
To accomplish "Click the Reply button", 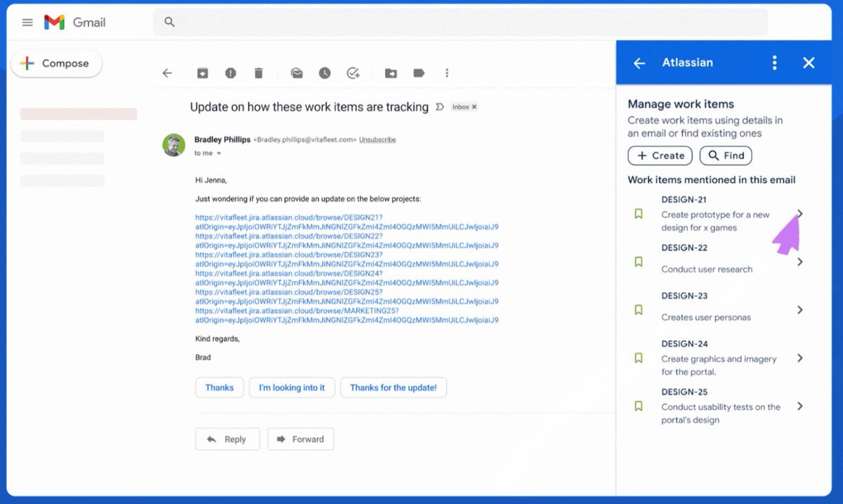I will tap(228, 439).
